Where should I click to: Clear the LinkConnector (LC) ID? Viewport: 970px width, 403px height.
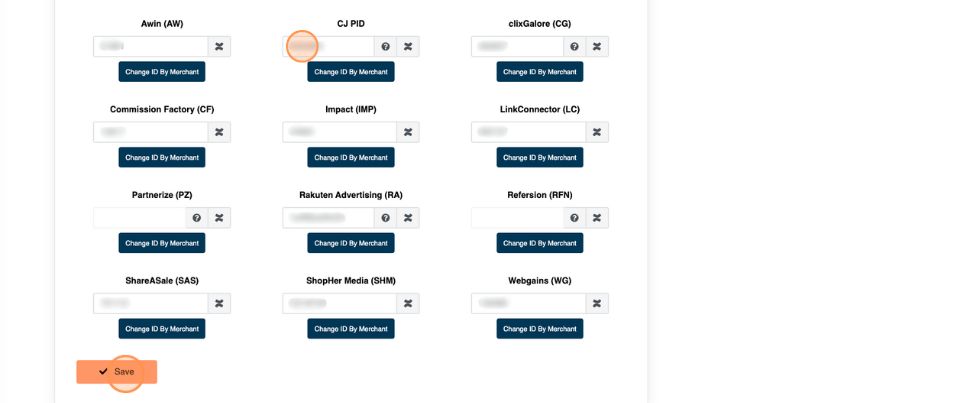[597, 132]
